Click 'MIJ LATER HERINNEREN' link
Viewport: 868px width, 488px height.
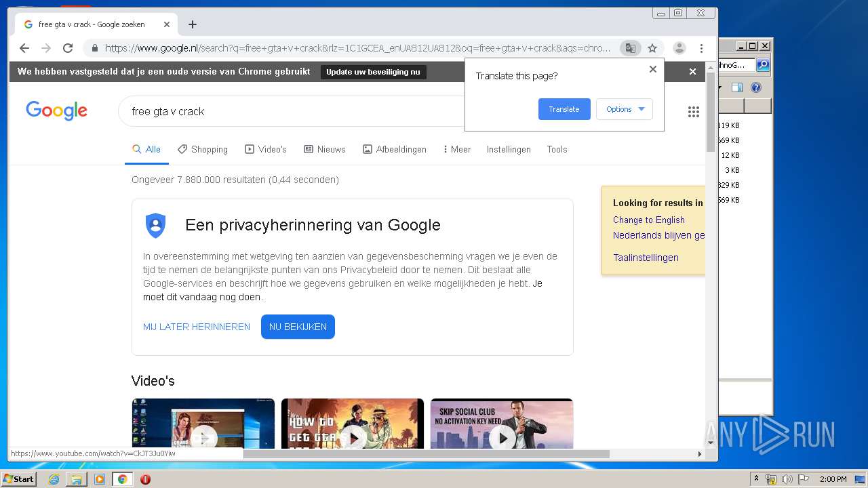click(x=197, y=327)
